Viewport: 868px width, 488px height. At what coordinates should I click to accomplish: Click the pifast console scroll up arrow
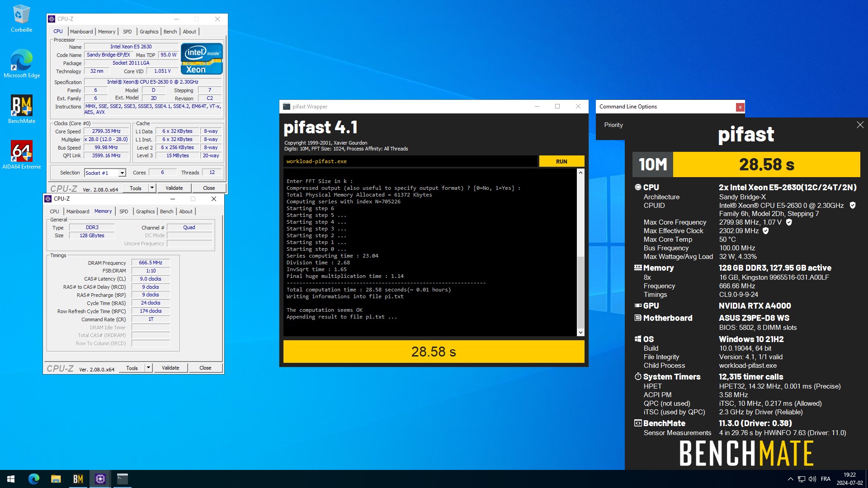click(580, 173)
